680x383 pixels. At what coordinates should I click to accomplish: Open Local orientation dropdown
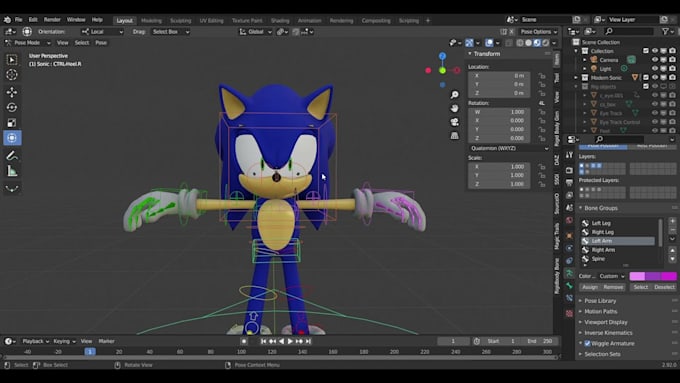click(x=102, y=32)
